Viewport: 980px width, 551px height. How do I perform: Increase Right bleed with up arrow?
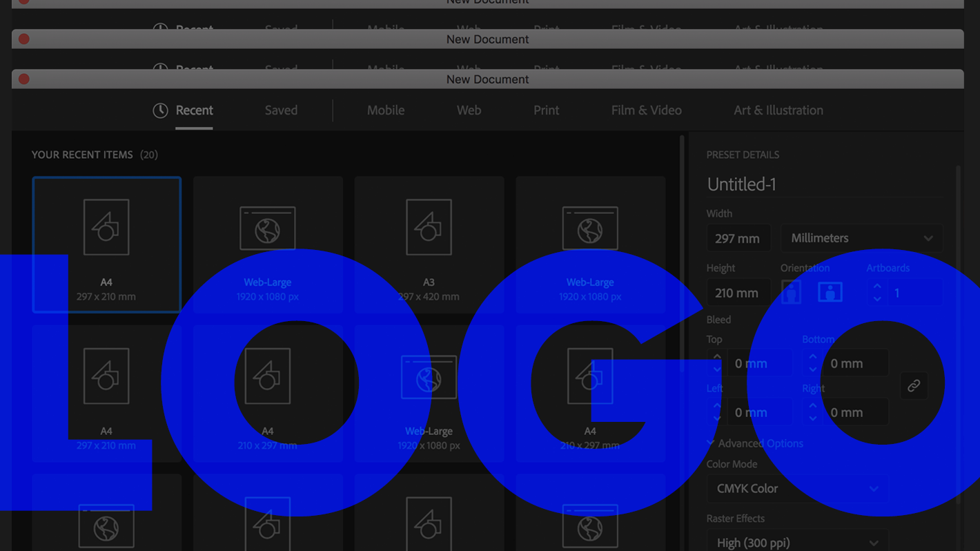[x=813, y=406]
